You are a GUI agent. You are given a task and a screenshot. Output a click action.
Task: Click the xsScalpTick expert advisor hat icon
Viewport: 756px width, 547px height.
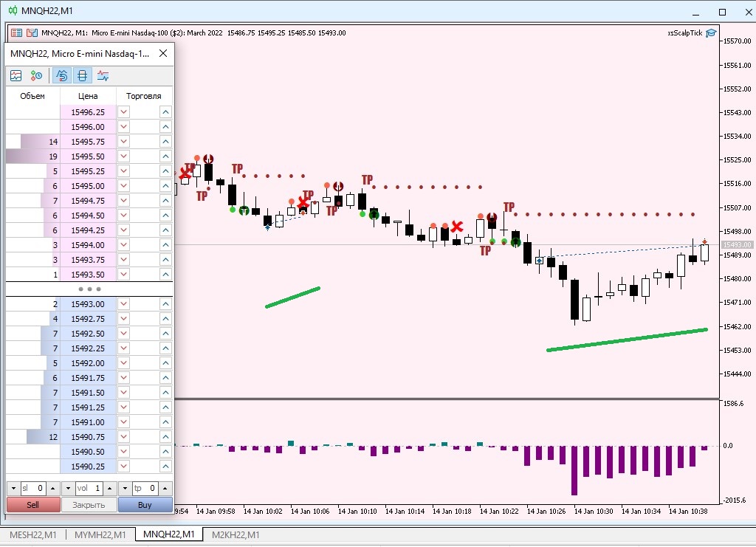pos(711,32)
